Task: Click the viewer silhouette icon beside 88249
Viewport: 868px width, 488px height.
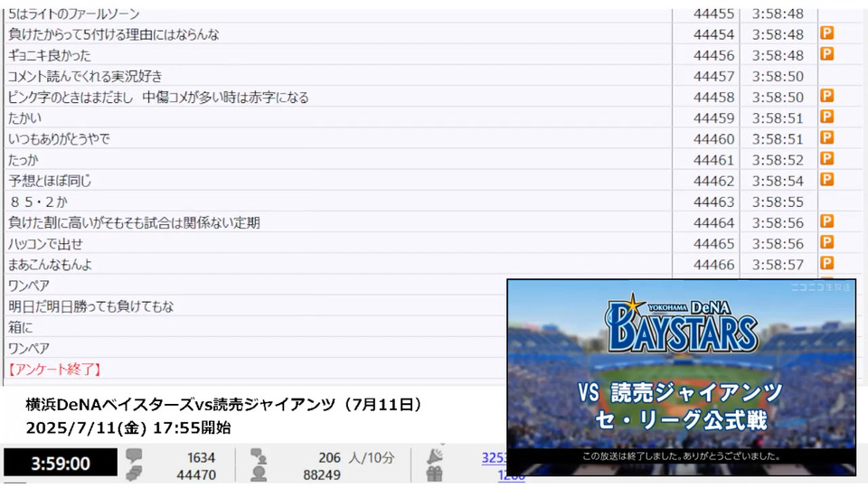Action: [x=259, y=474]
